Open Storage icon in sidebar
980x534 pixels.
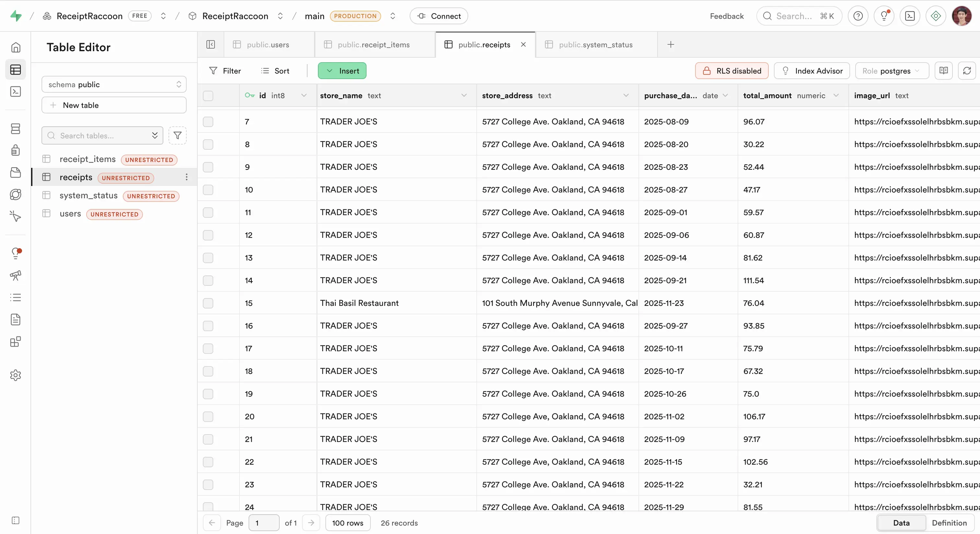coord(15,172)
